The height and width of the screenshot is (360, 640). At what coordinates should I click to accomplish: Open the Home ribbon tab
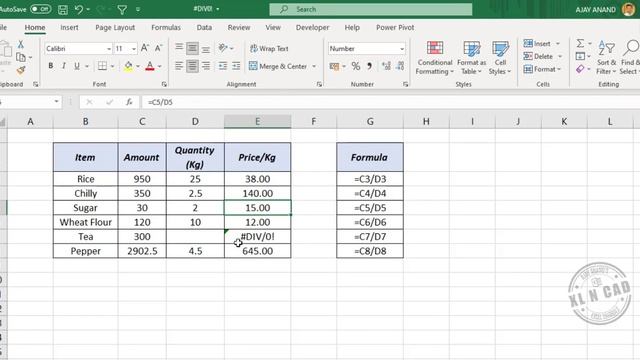tap(35, 27)
